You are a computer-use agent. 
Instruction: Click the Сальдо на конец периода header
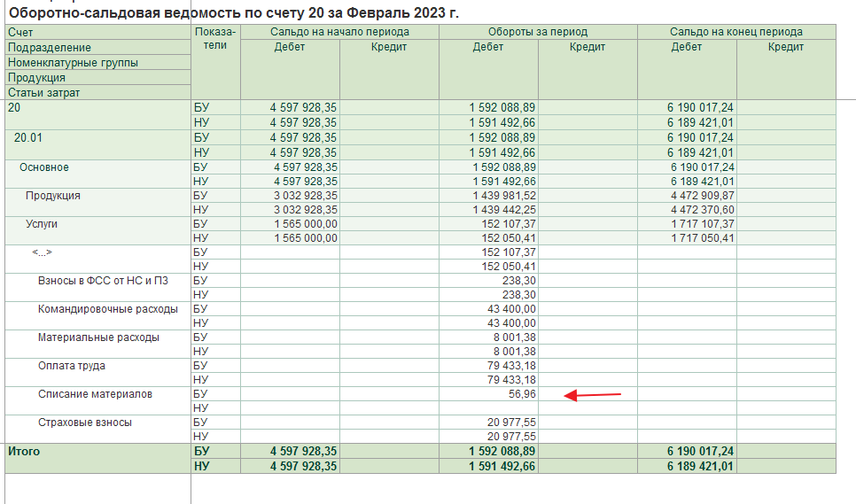pos(735,32)
